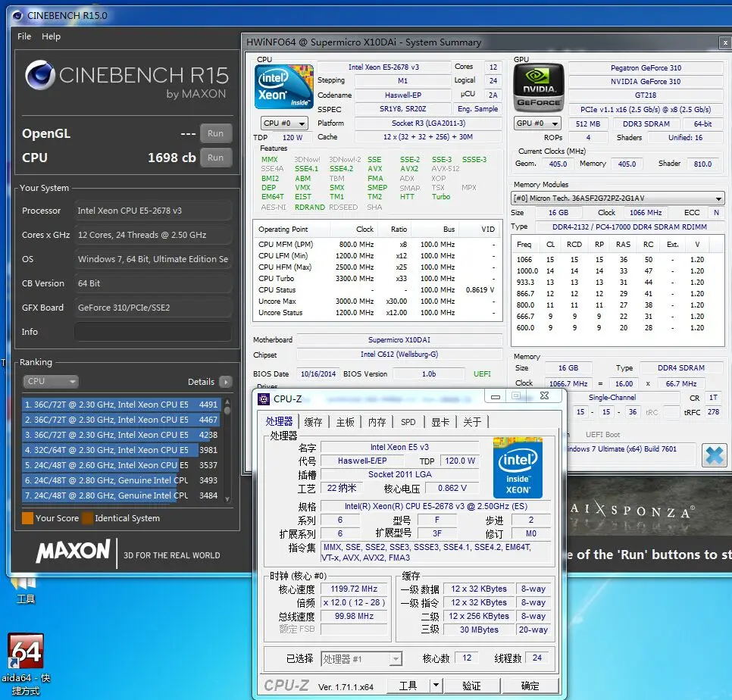Open the 工具 dropdown arrow in CPU-Z

point(436,686)
